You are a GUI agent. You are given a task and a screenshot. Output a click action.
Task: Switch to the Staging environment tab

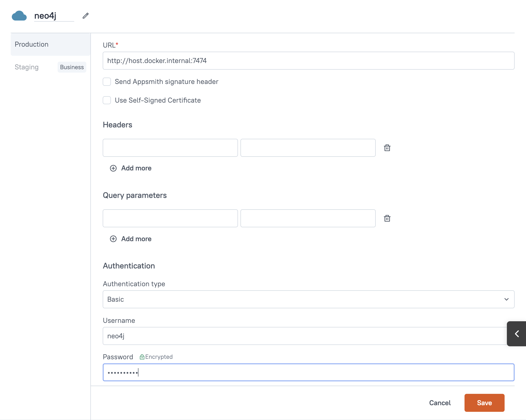pyautogui.click(x=27, y=67)
